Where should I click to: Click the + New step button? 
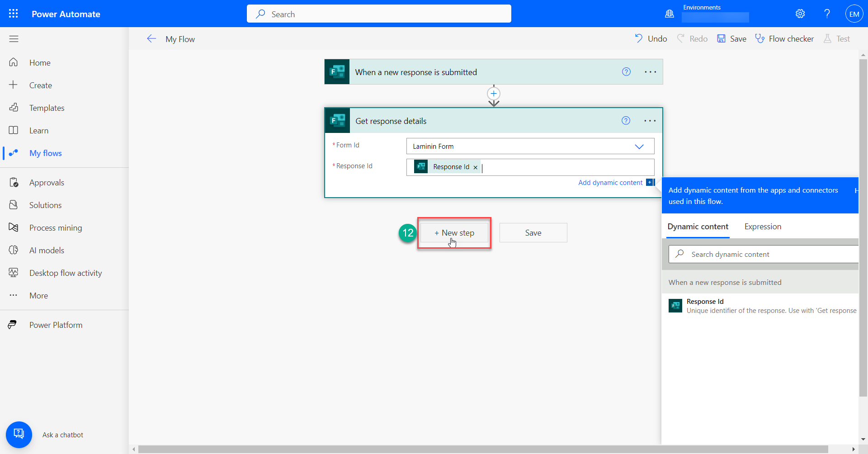(454, 233)
